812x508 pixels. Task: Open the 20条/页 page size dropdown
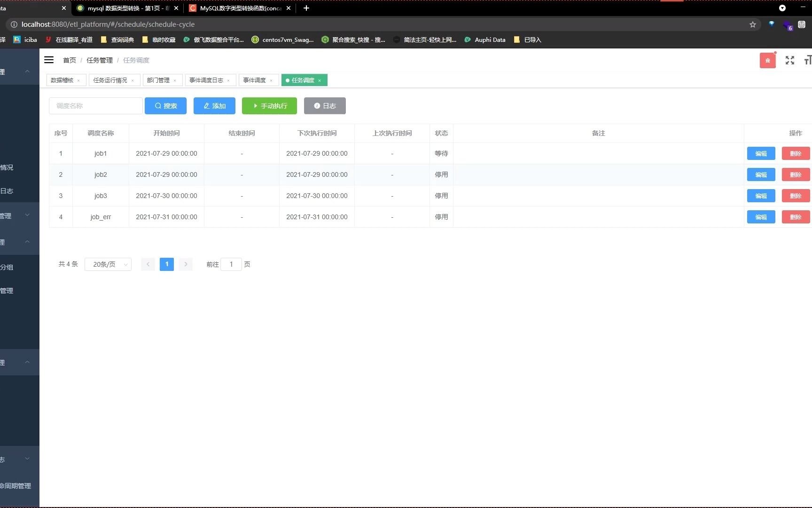[x=108, y=264]
